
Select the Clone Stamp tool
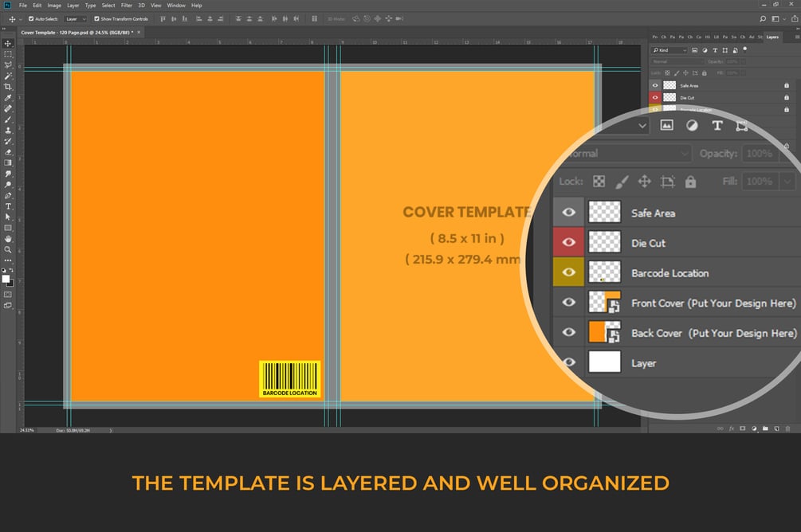click(x=8, y=130)
